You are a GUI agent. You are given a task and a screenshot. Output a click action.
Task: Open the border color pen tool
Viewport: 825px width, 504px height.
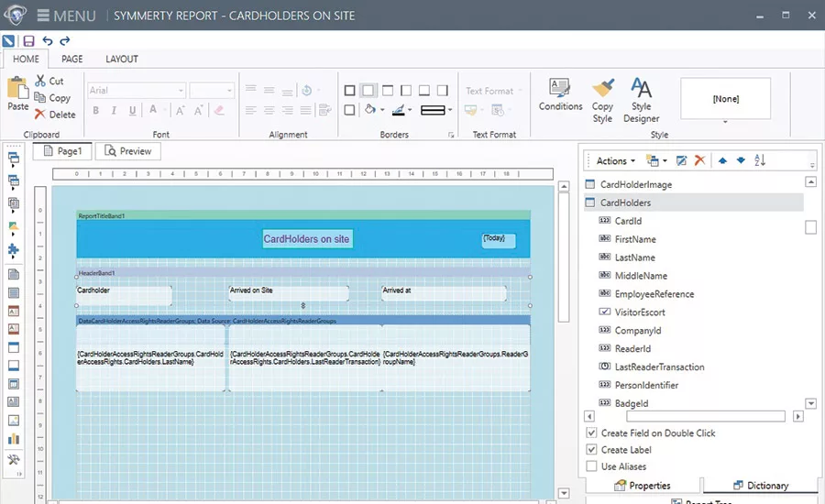[399, 109]
